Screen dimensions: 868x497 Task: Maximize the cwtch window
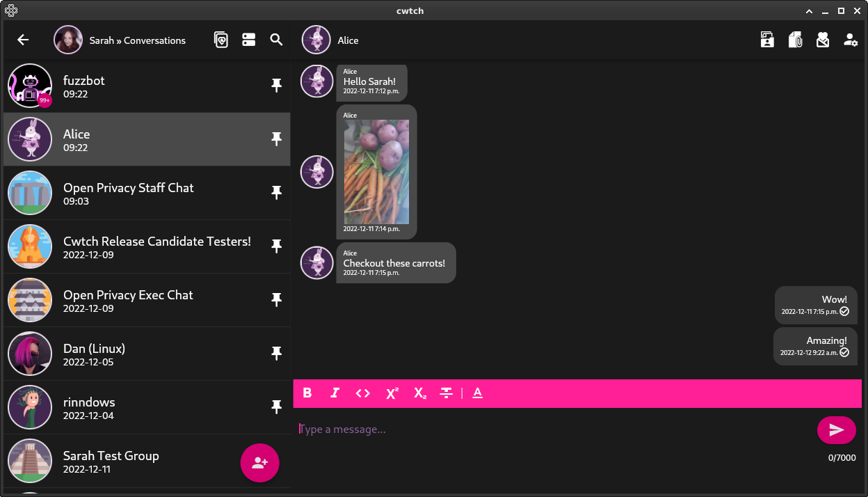[x=841, y=11]
